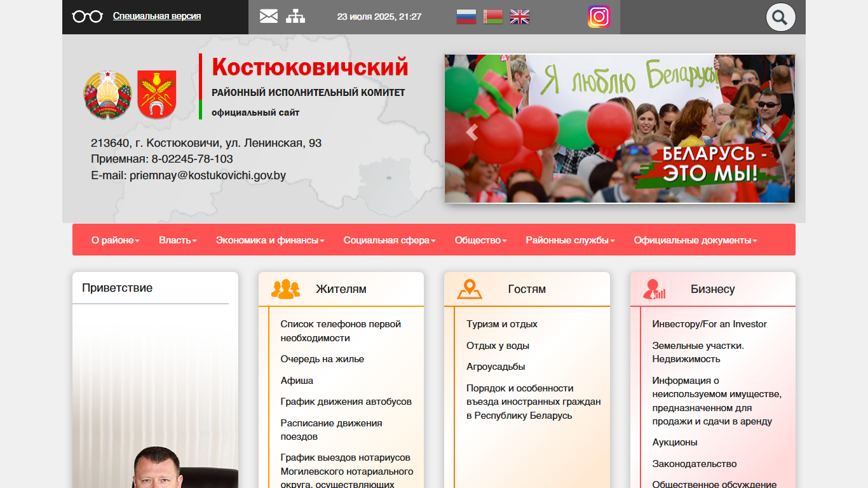
Task: Go to next slide arrow on banner
Action: [768, 132]
